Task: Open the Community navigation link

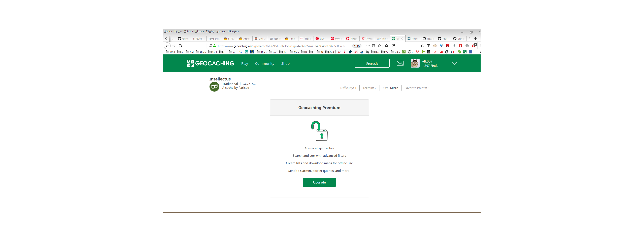Action: point(264,63)
